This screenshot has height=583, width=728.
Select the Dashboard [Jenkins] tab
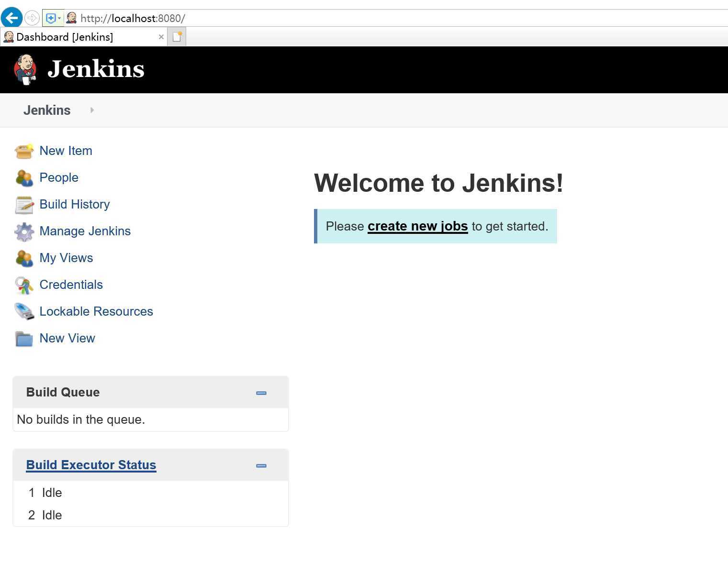(x=84, y=37)
